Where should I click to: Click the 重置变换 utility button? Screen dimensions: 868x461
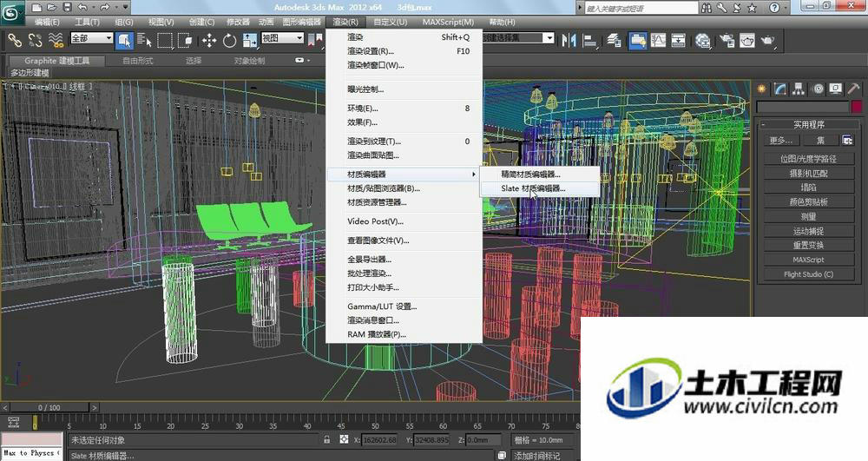(x=809, y=245)
